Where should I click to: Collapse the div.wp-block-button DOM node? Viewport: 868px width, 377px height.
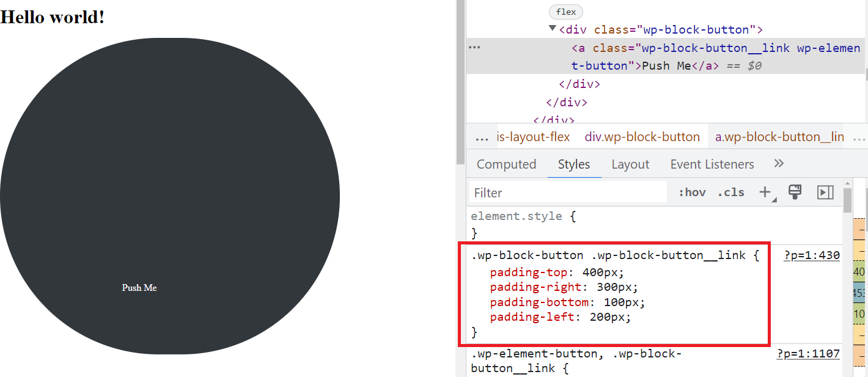coord(552,29)
